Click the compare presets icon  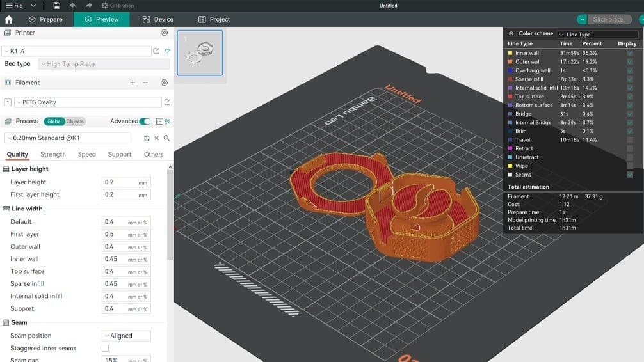(x=159, y=121)
